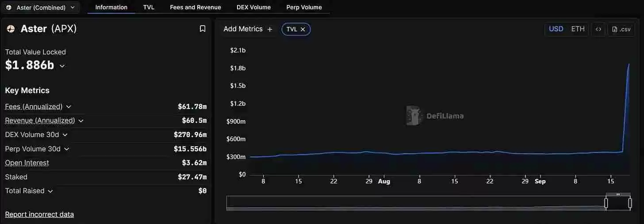
Task: Click the $1.886b TVL value
Action: 30,65
